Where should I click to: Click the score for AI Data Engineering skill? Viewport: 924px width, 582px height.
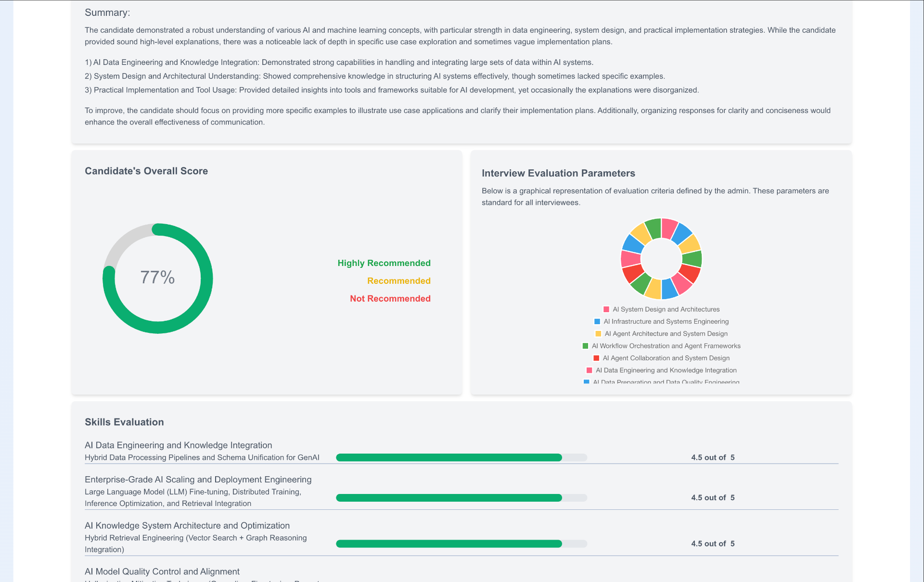point(713,457)
